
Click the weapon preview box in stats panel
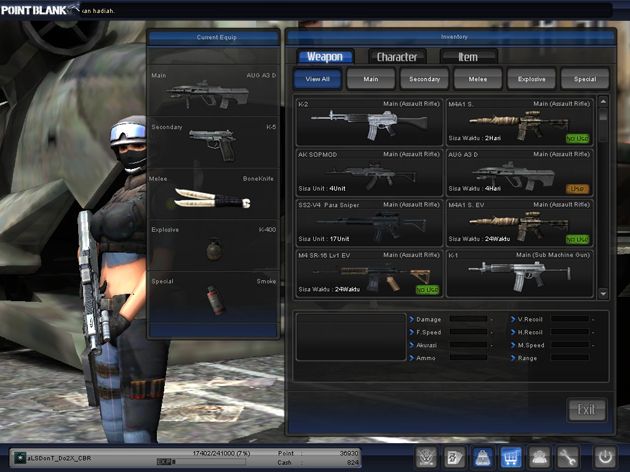pyautogui.click(x=351, y=337)
